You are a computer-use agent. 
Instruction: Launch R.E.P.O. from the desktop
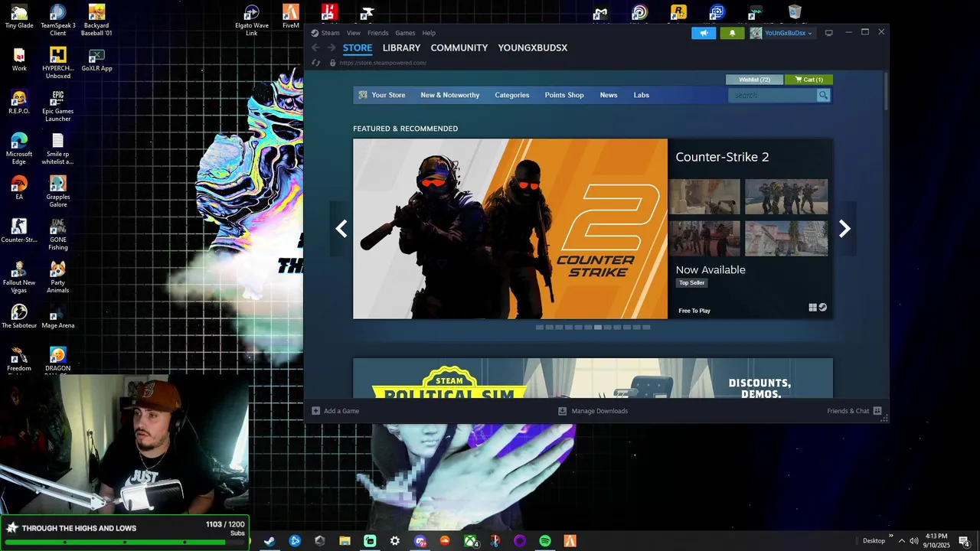tap(19, 103)
